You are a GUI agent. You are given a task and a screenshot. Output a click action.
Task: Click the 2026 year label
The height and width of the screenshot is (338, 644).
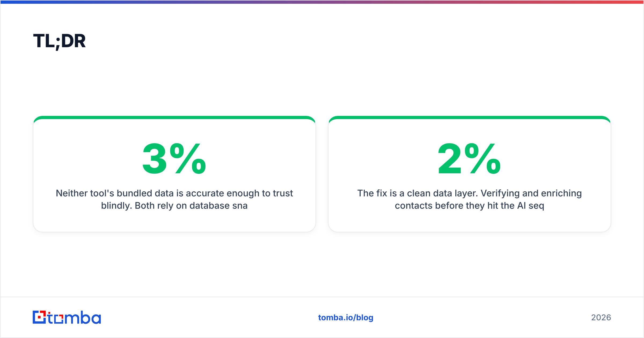(x=601, y=318)
